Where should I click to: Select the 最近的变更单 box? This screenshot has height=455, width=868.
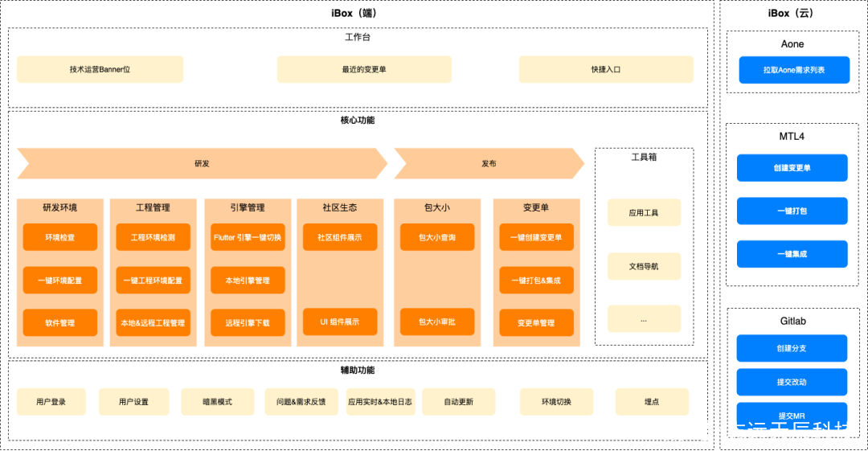coord(364,69)
